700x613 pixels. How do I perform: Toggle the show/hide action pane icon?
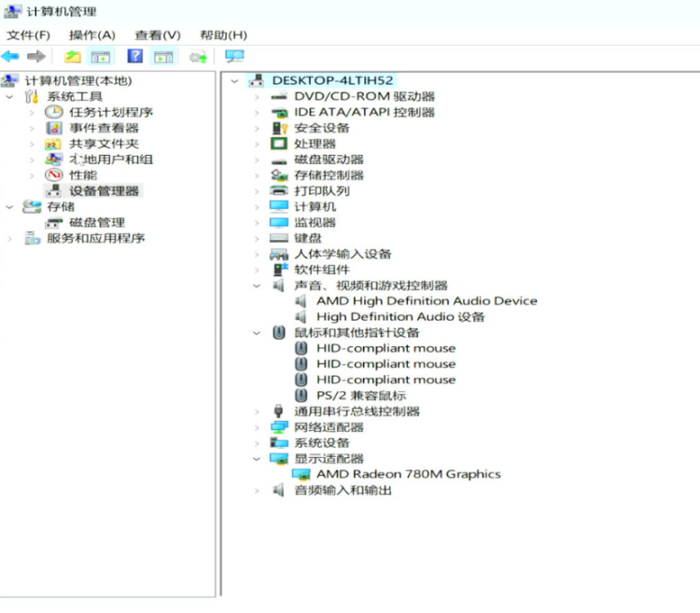(163, 57)
